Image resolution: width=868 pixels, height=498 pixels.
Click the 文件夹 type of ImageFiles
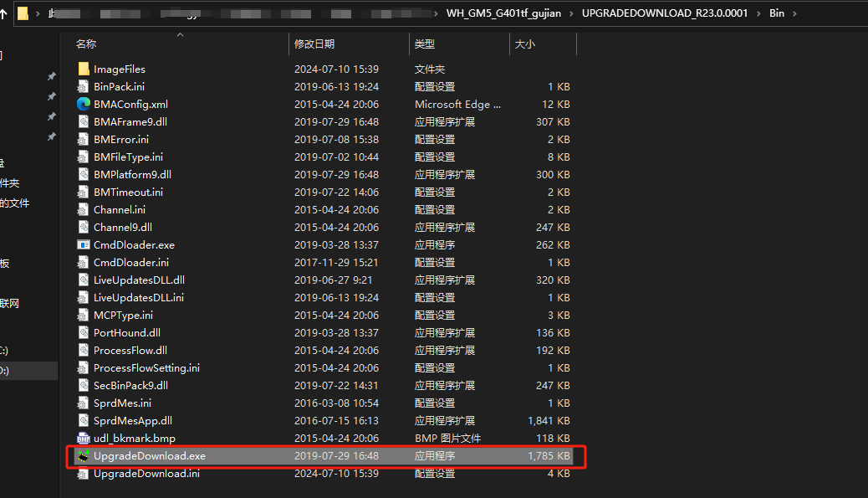pyautogui.click(x=430, y=69)
